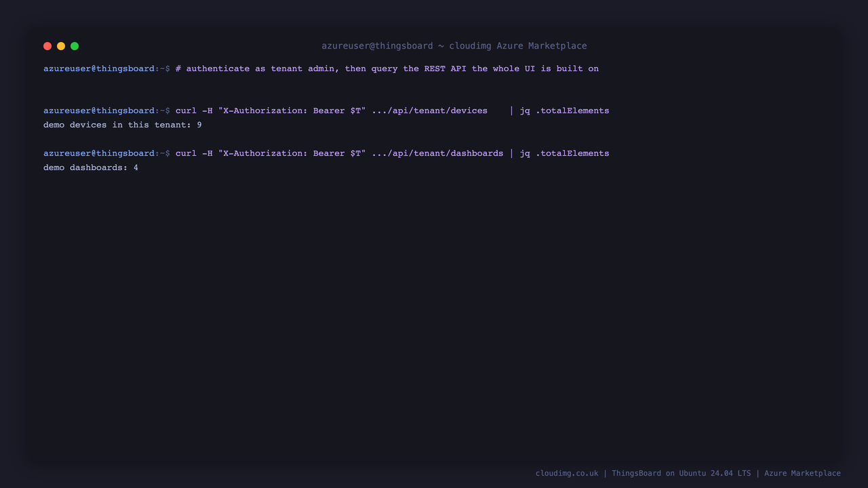
Task: Click the output "demo dashboards: 4"
Action: click(91, 167)
